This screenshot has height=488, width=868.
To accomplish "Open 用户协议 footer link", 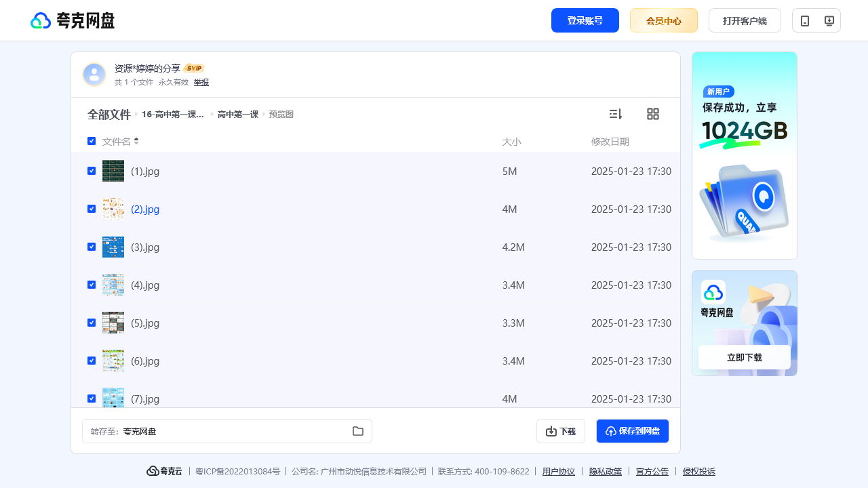I will point(559,472).
